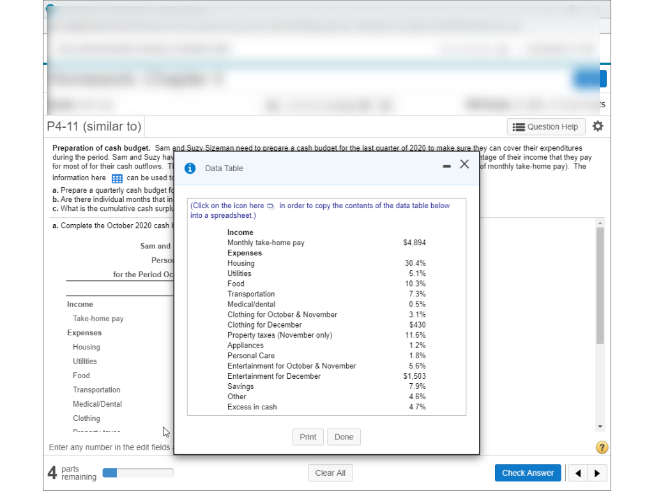This screenshot has height=491, width=654.
Task: Select the Other row label in data table
Action: click(x=236, y=396)
